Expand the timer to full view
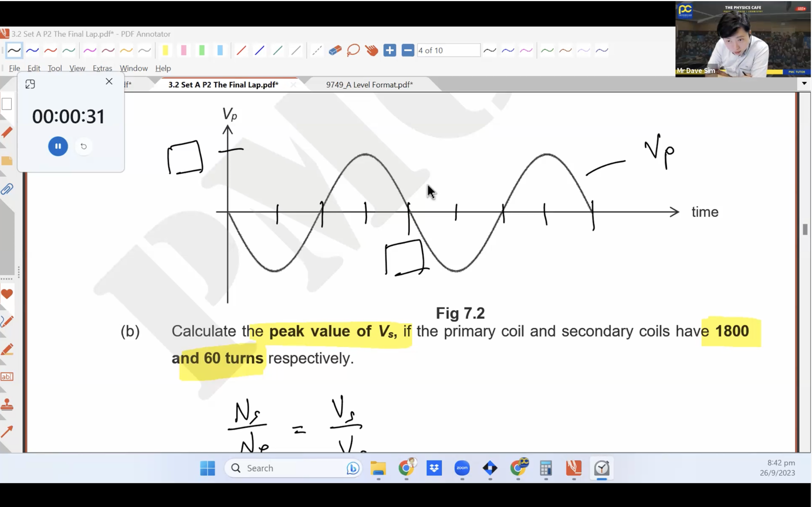812x507 pixels. [30, 84]
